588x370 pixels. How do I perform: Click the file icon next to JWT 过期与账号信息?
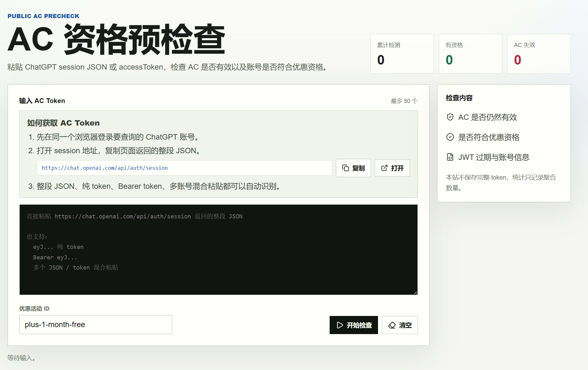[450, 157]
